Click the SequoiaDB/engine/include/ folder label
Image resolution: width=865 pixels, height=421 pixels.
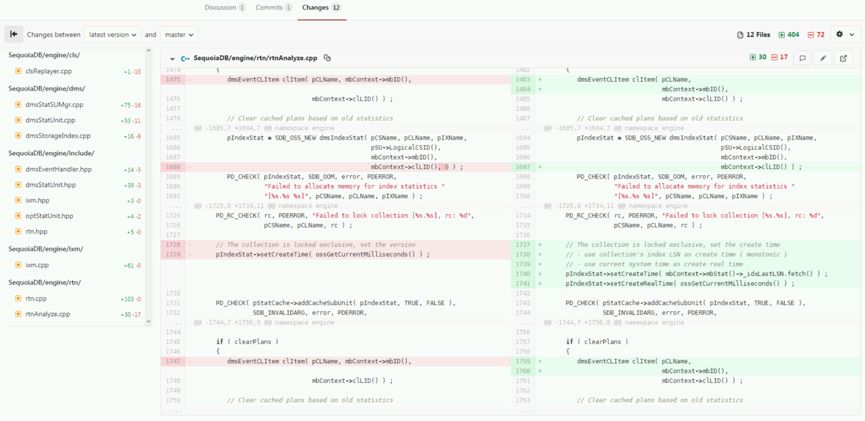(x=51, y=153)
